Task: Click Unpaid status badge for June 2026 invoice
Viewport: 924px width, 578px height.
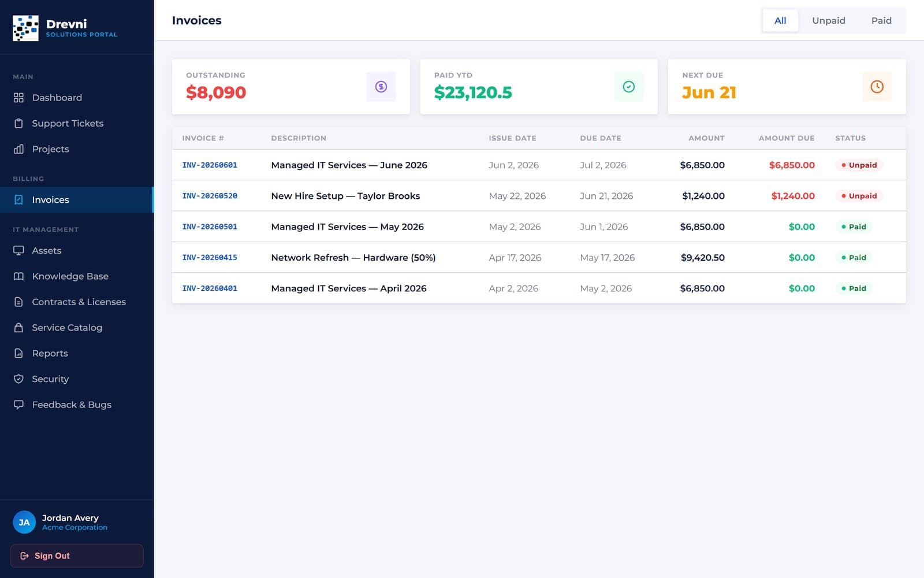Action: click(x=859, y=165)
